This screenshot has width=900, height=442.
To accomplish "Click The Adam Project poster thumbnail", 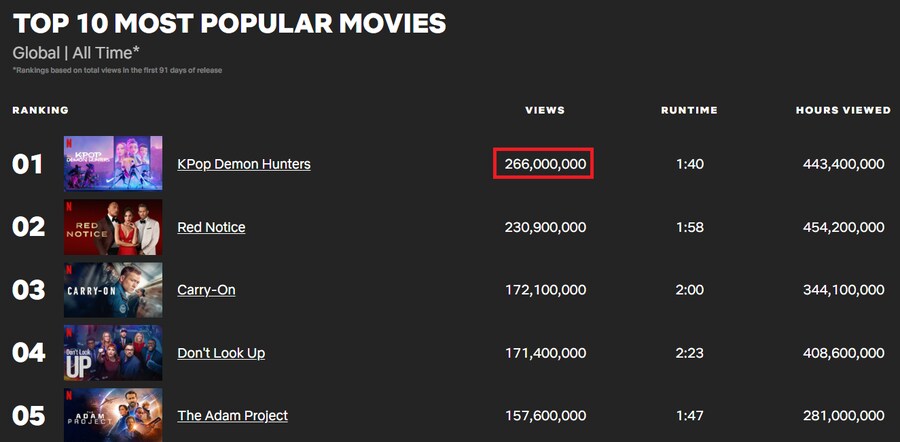I will (113, 415).
